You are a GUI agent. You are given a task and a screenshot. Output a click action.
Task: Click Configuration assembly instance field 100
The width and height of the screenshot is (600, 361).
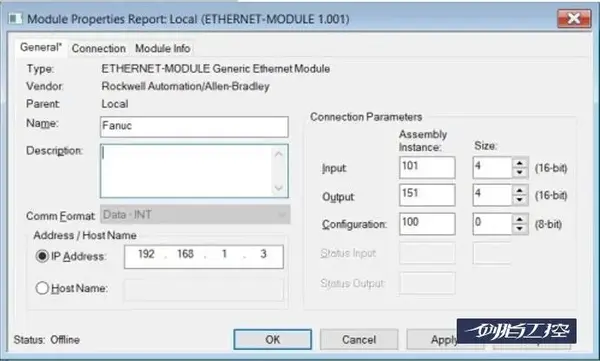(x=427, y=224)
